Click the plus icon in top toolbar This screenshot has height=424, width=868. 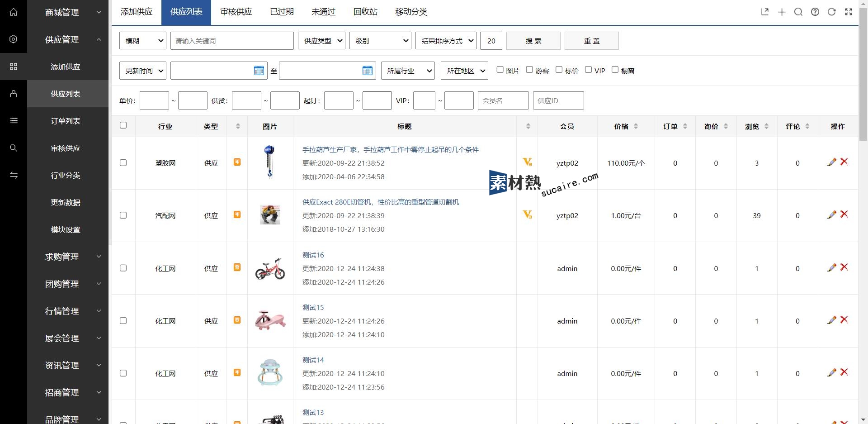click(x=782, y=12)
